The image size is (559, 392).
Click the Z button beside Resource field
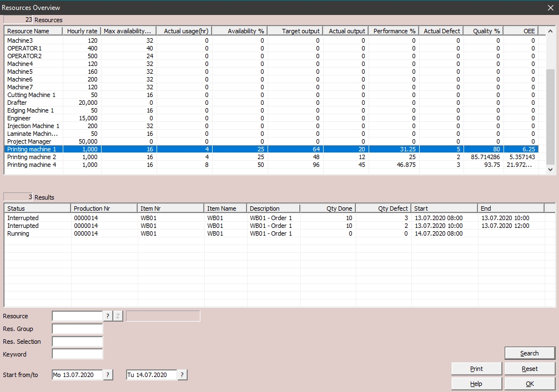pyautogui.click(x=118, y=316)
